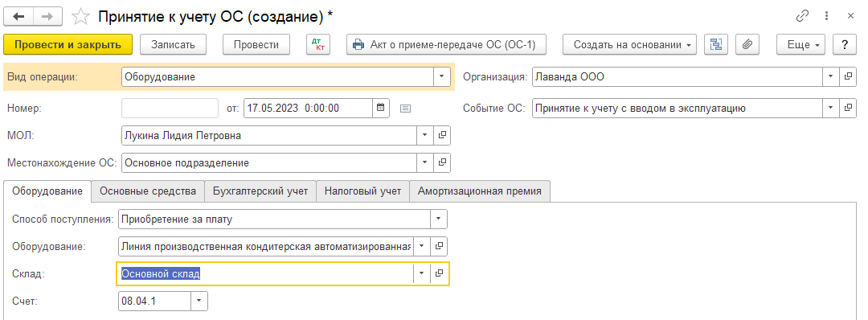
Task: Open Оборудование item via open-form icon
Action: click(439, 246)
